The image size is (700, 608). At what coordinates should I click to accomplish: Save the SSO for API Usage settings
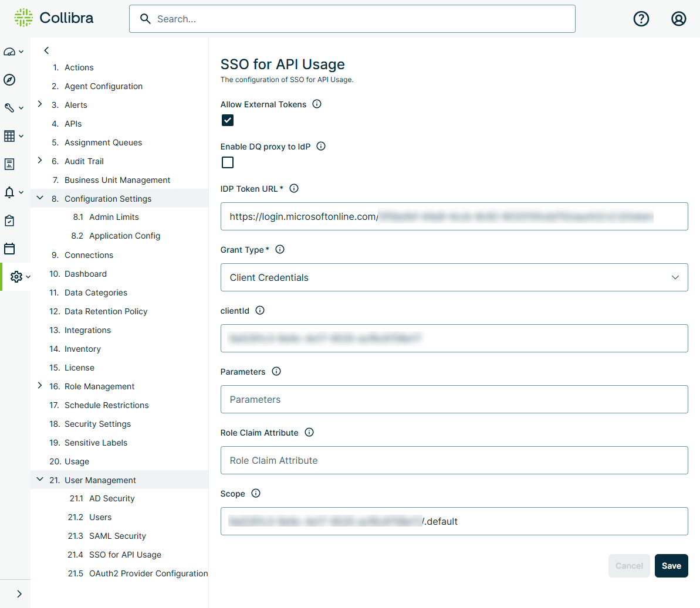(x=671, y=566)
